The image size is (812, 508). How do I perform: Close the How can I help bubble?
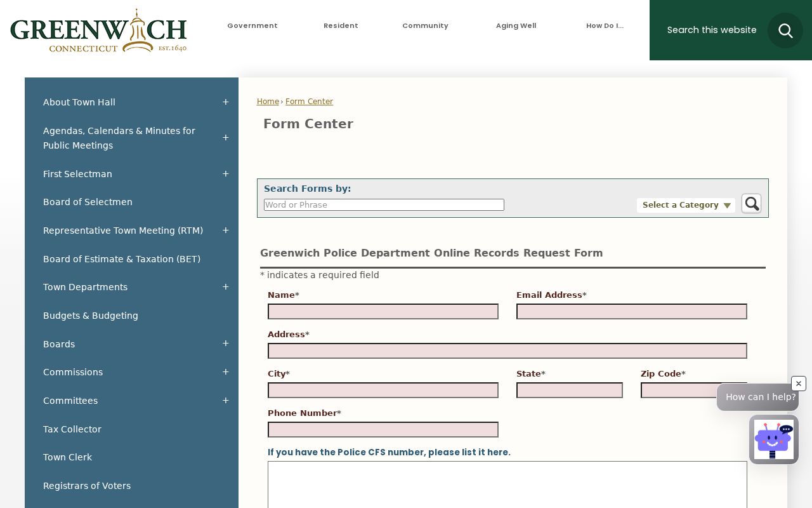[799, 384]
